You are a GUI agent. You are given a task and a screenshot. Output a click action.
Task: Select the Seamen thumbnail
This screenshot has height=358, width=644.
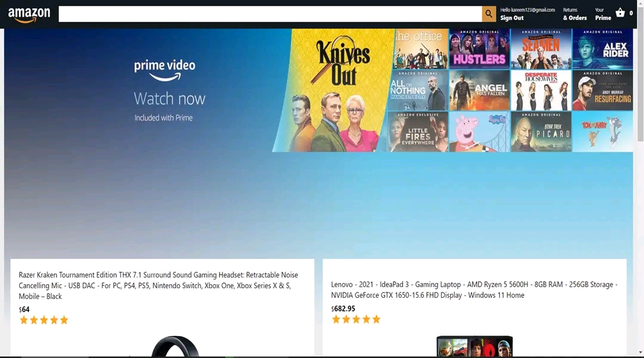pyautogui.click(x=541, y=49)
